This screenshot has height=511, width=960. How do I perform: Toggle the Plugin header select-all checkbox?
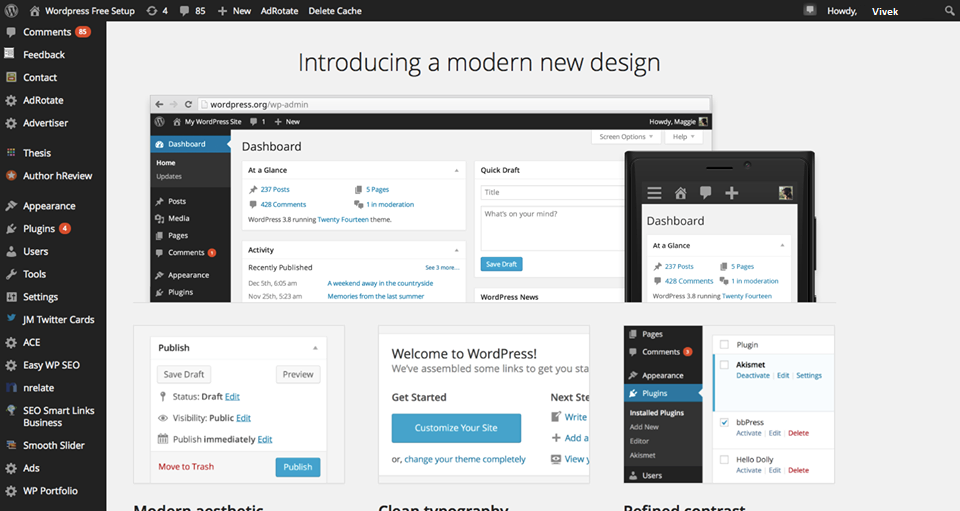click(724, 345)
